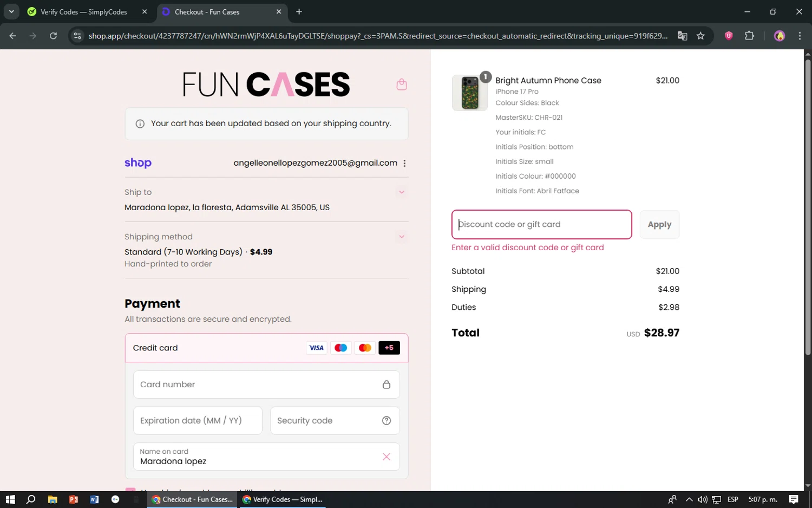Screen dimensions: 812x508
Task: Clear the Name on card field
Action: click(x=387, y=457)
